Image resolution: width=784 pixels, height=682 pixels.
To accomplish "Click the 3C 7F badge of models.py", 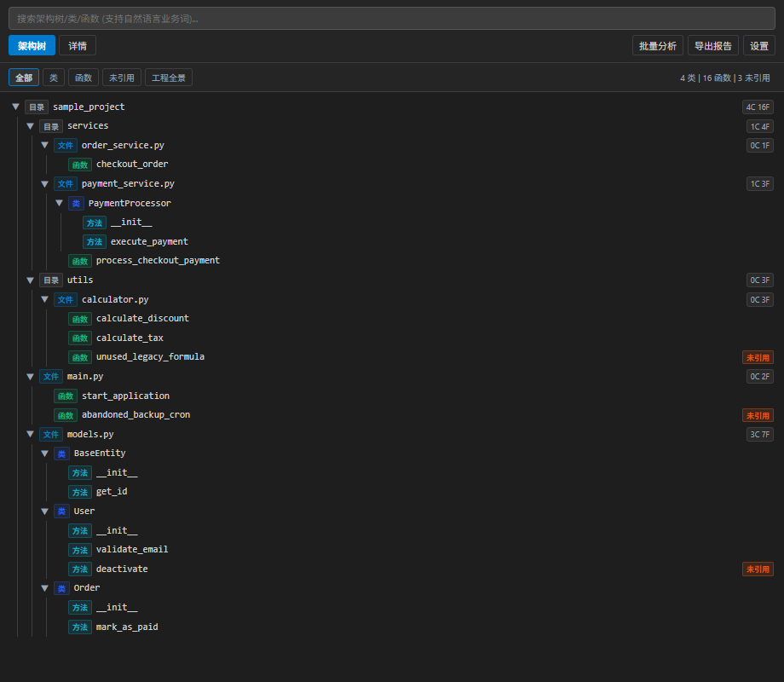I will [760, 434].
